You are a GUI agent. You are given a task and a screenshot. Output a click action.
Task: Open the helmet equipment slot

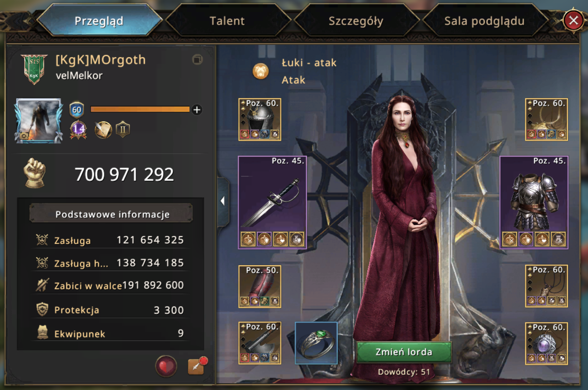260,120
